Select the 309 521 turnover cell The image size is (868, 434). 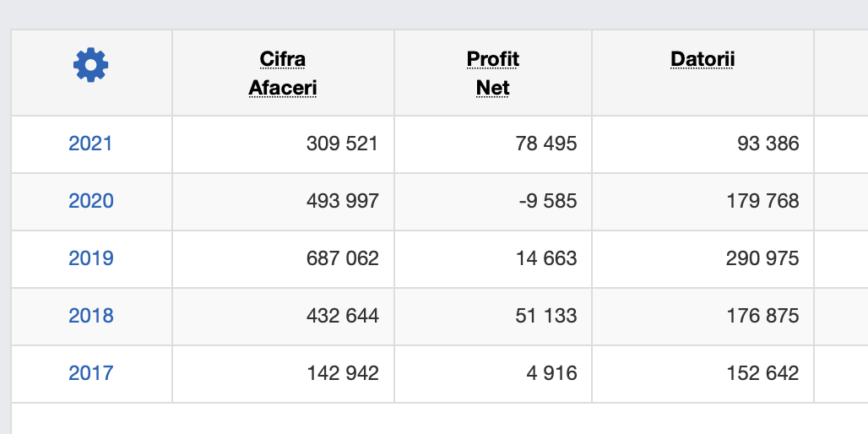[342, 144]
